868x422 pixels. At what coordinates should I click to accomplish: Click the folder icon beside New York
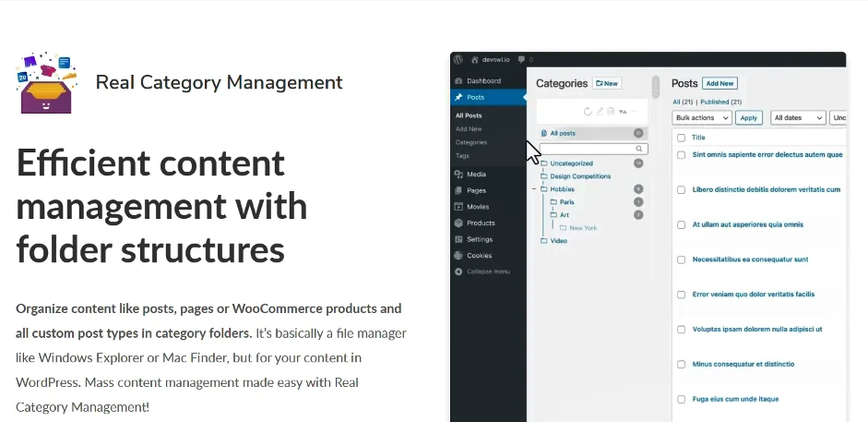tap(563, 228)
